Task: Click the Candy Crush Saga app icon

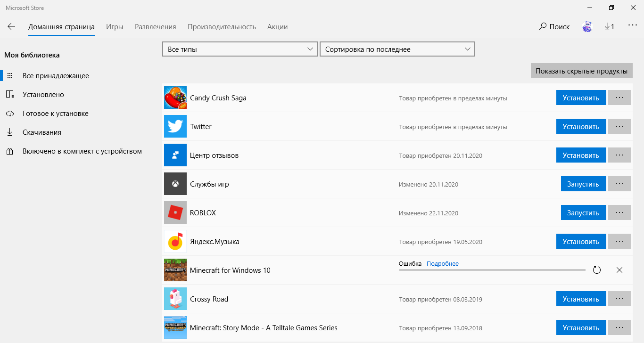Action: (175, 98)
